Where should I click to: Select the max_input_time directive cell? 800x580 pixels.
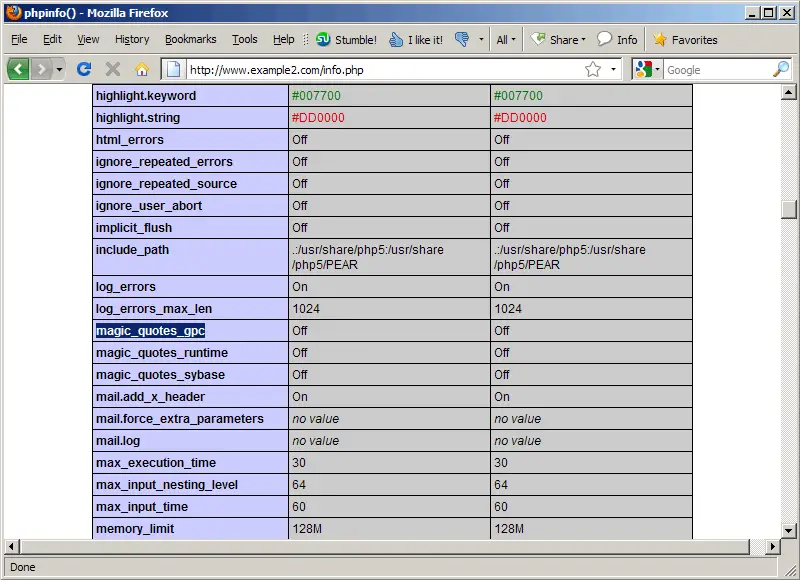click(x=190, y=507)
